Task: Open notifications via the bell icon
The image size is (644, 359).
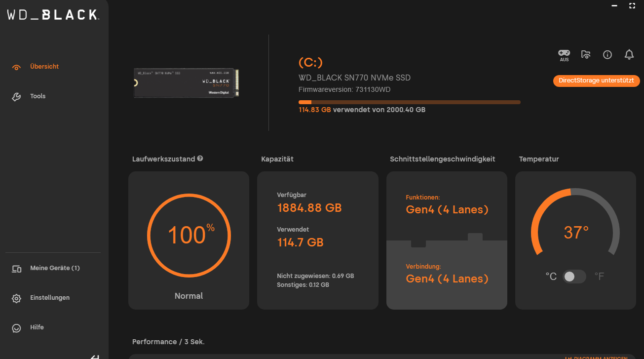Action: pyautogui.click(x=629, y=55)
